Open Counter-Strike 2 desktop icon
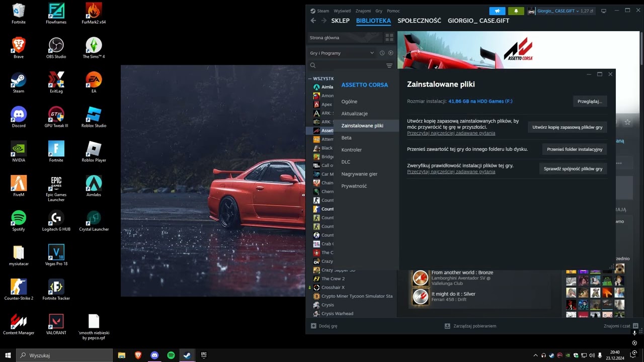644x362 pixels. click(19, 290)
